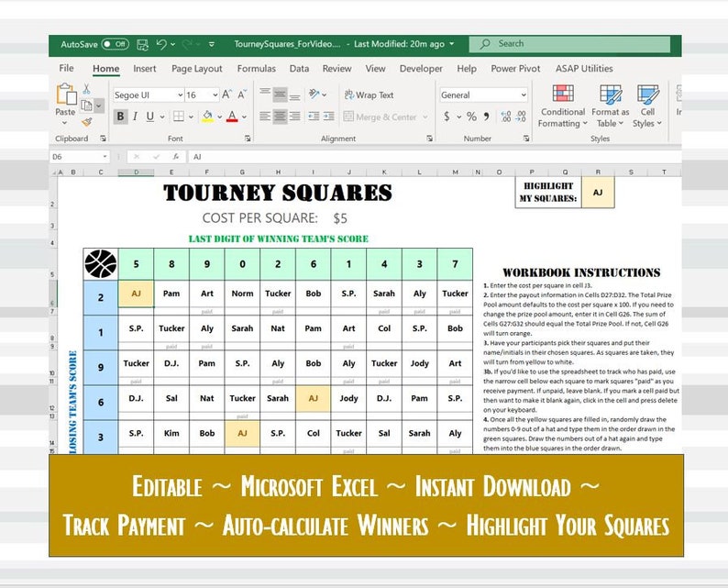This screenshot has height=588, width=728.
Task: Click the cost per square $5 cell
Action: coord(340,218)
